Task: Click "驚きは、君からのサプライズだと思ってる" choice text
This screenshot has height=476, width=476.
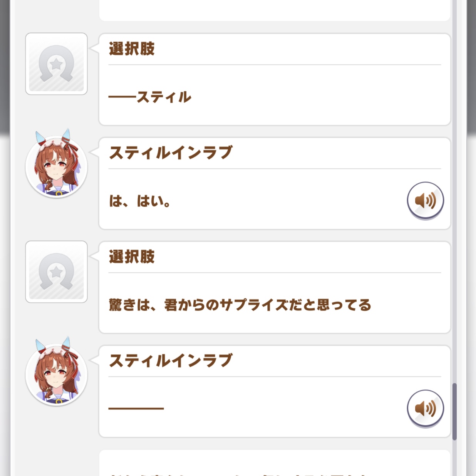Action: (x=240, y=305)
